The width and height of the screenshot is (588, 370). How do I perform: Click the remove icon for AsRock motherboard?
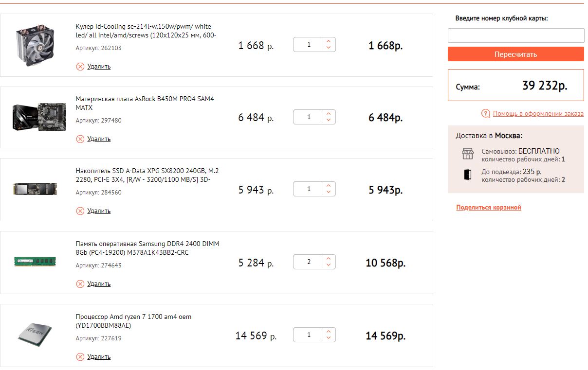click(x=80, y=139)
